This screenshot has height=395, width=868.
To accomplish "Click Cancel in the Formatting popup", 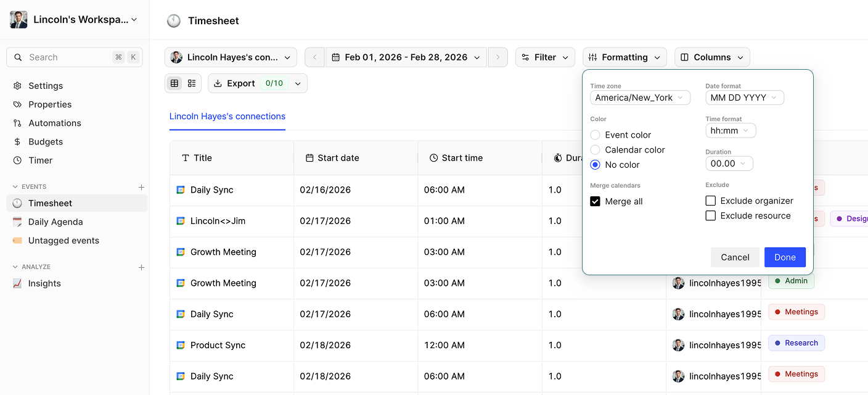I will tap(735, 257).
